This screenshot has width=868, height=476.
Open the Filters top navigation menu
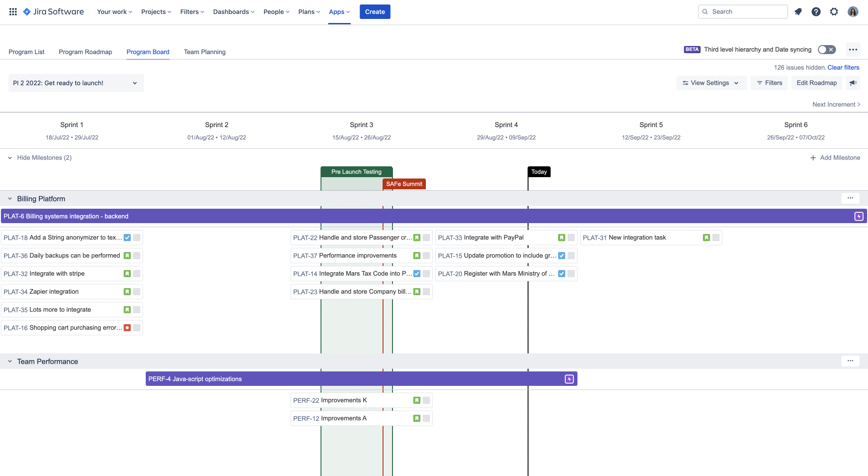192,12
